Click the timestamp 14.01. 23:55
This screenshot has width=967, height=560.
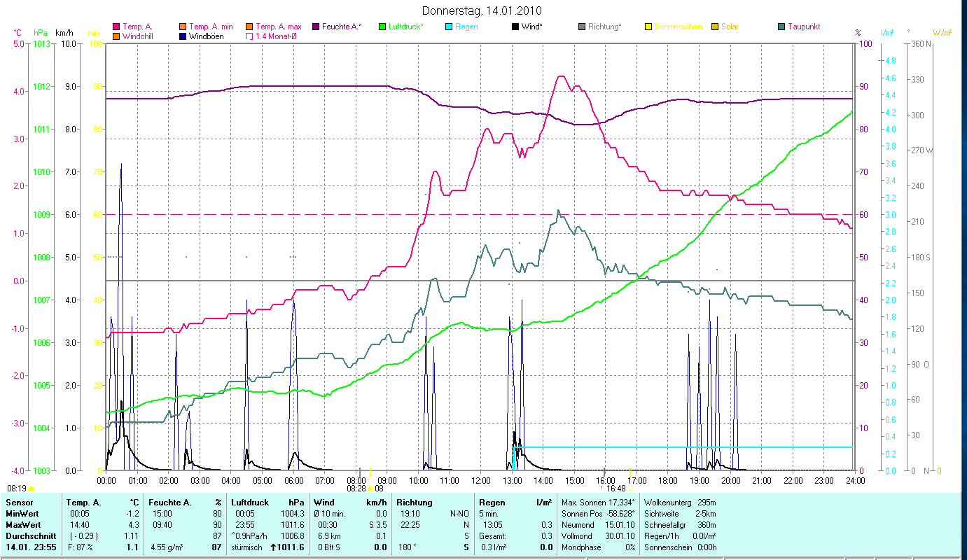coord(32,547)
